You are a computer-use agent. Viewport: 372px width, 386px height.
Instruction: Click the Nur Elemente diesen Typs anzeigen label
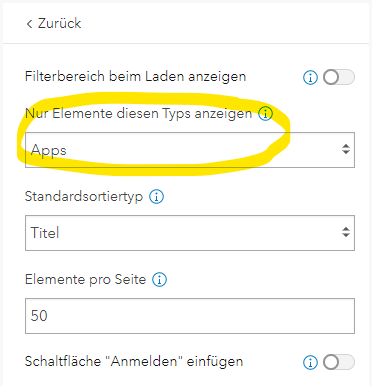[138, 114]
